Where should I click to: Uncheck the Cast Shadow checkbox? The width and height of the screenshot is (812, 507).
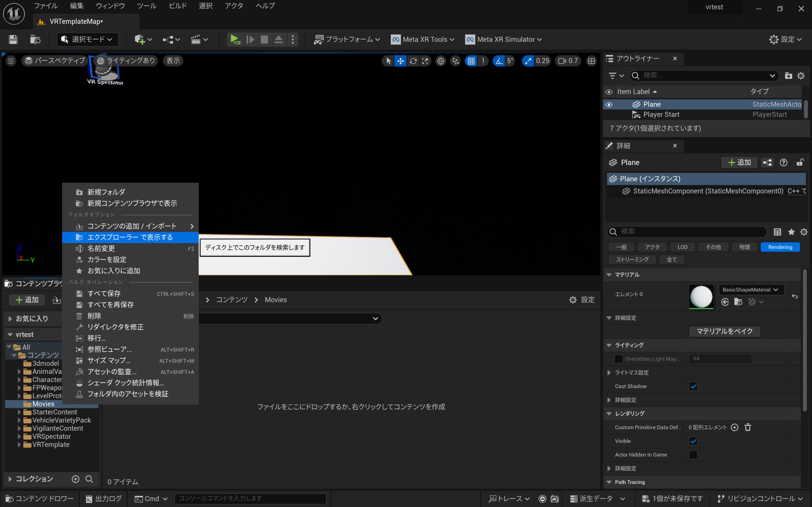coord(693,386)
